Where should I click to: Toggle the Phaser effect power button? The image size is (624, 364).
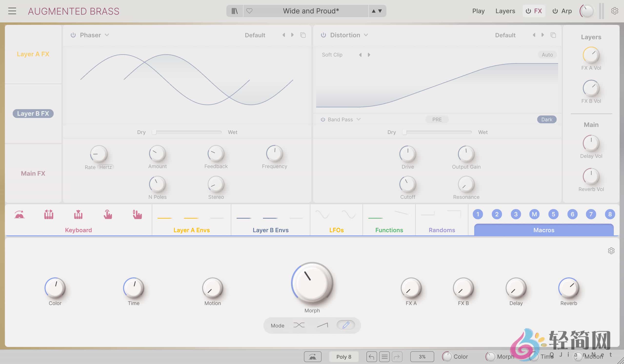coord(73,35)
